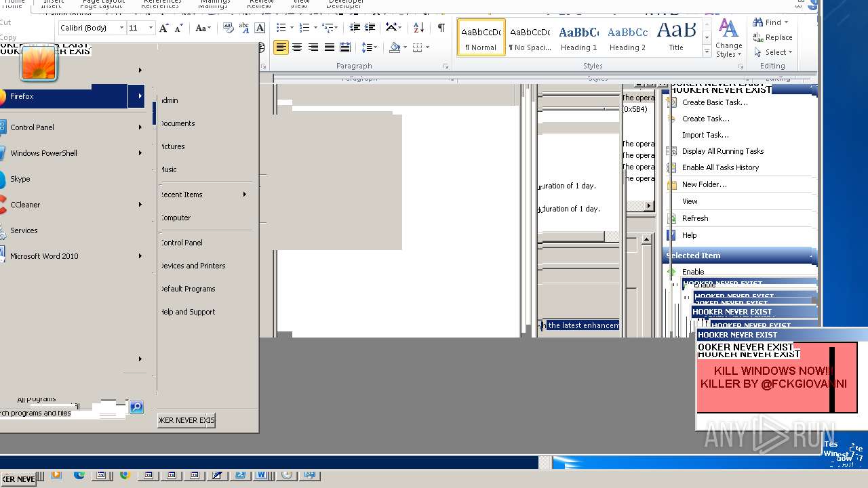Expand the Styles gallery arrow

click(x=706, y=52)
